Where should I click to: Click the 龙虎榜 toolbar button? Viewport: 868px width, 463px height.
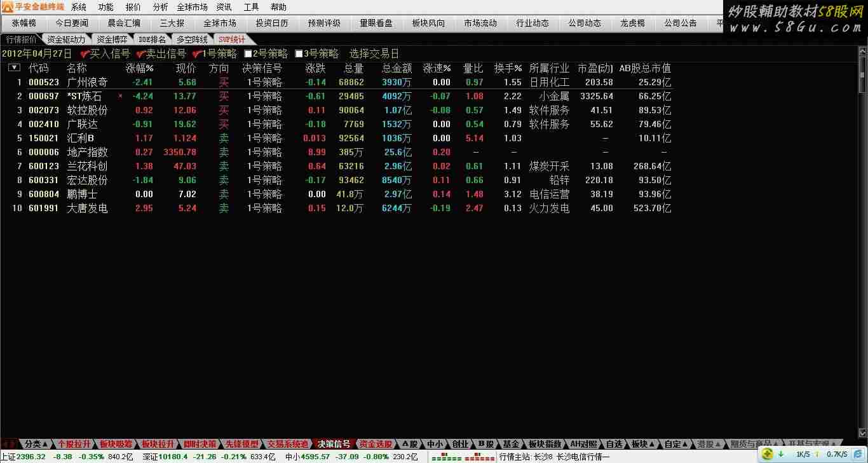point(632,23)
